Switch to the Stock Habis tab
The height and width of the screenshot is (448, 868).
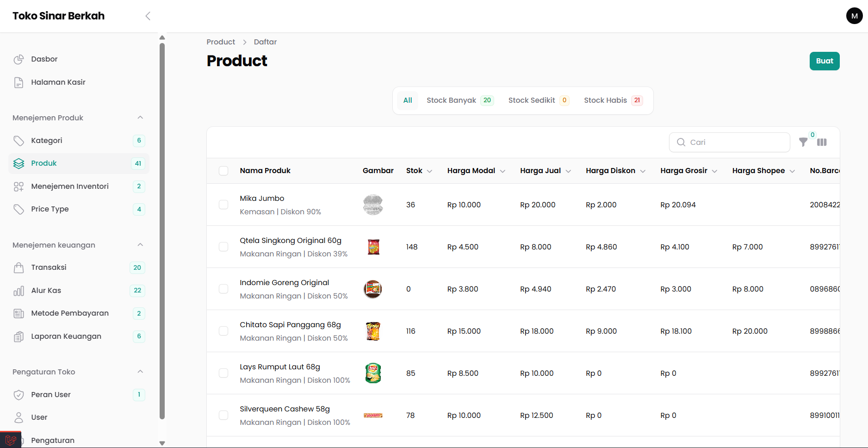pyautogui.click(x=613, y=100)
